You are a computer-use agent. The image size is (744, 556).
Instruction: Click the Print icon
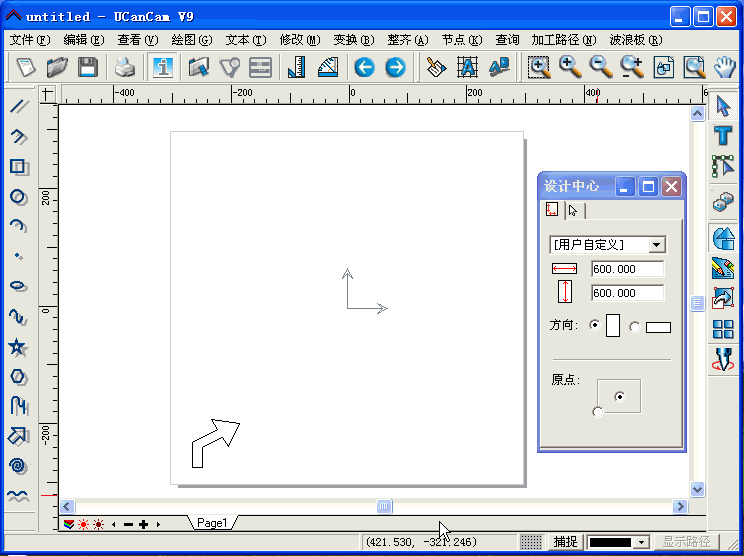(125, 67)
